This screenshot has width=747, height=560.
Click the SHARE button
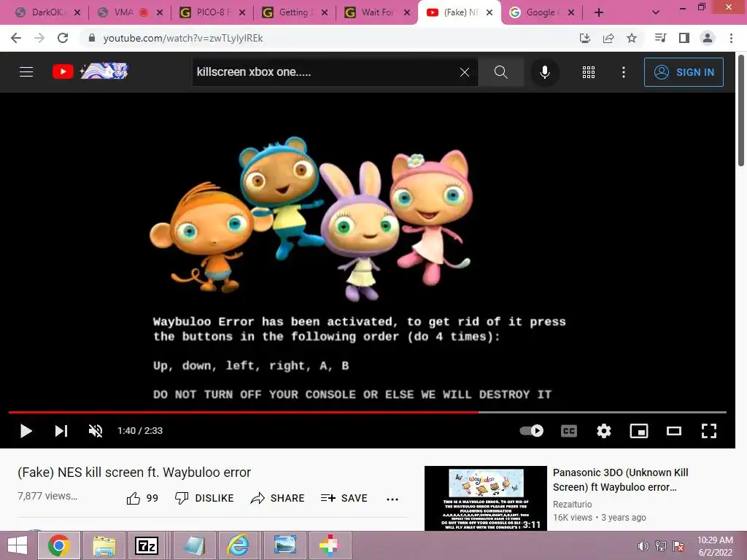click(x=277, y=498)
